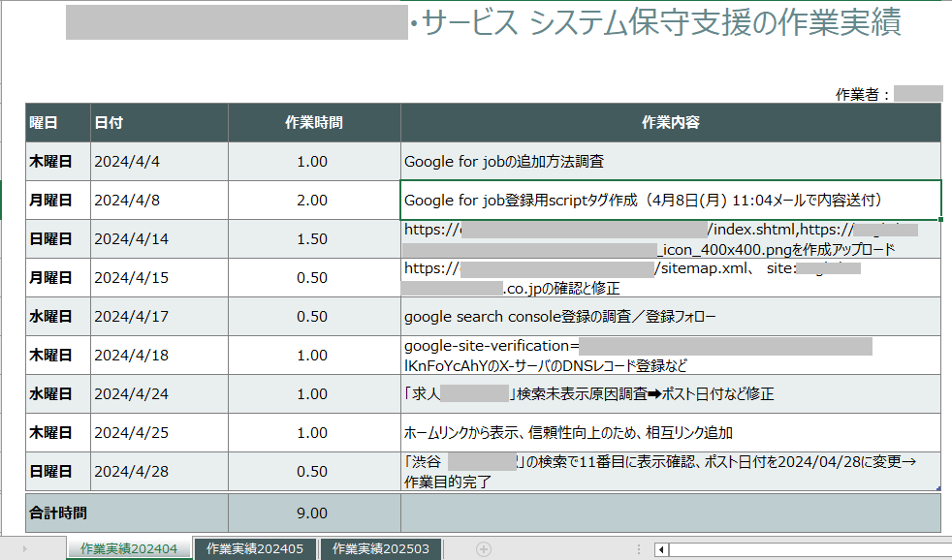Switch to the 作業実績202404 sheet tab
The width and height of the screenshot is (952, 560).
[129, 548]
